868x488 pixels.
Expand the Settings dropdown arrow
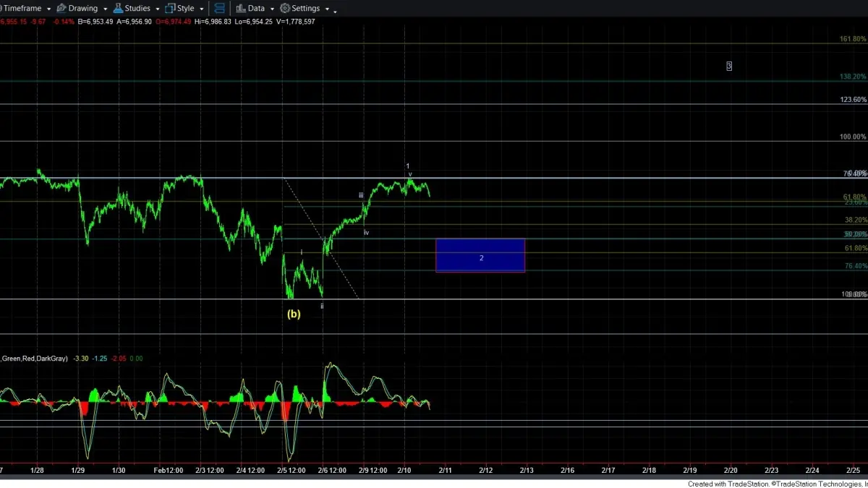(x=327, y=9)
